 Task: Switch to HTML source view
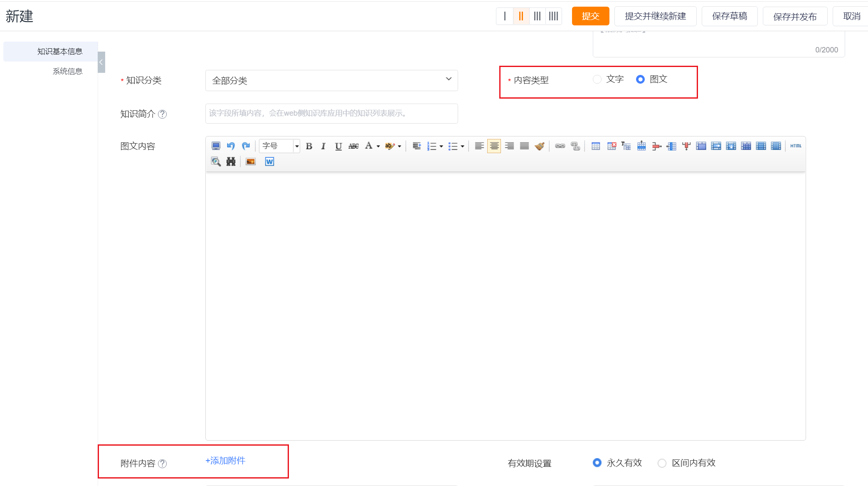796,146
